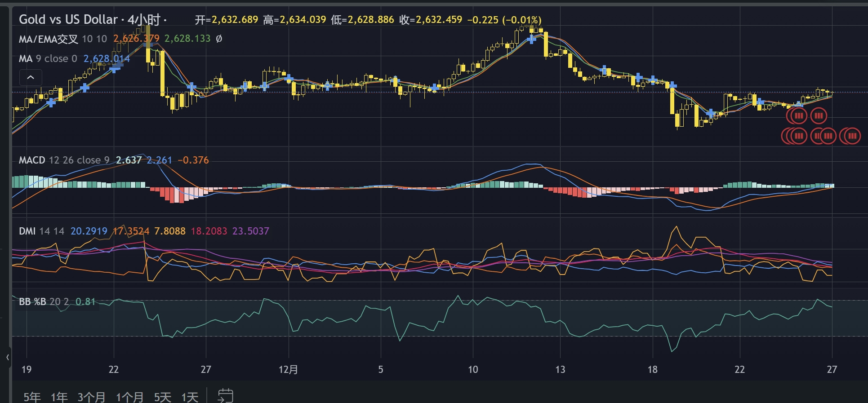Click the price change −0.225 (−0.01%)
868x403 pixels.
pos(504,20)
